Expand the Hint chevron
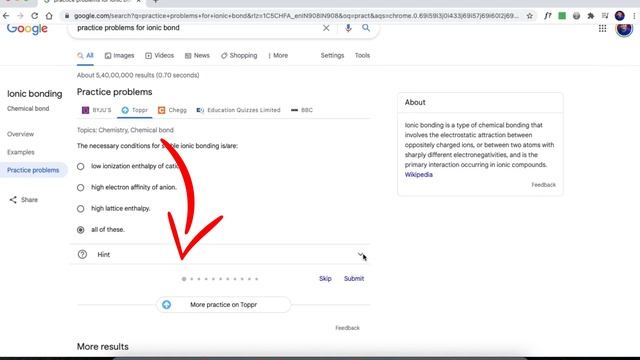640x360 pixels. point(361,254)
